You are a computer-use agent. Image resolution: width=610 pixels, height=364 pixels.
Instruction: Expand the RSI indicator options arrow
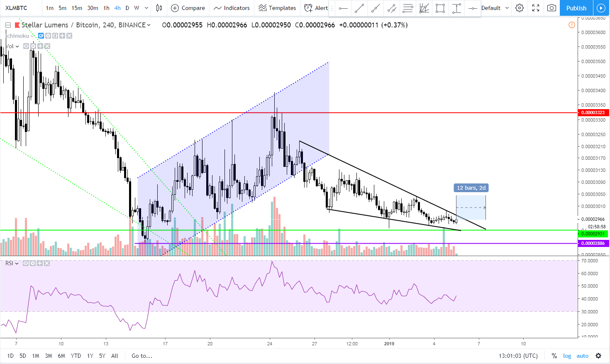[17, 263]
